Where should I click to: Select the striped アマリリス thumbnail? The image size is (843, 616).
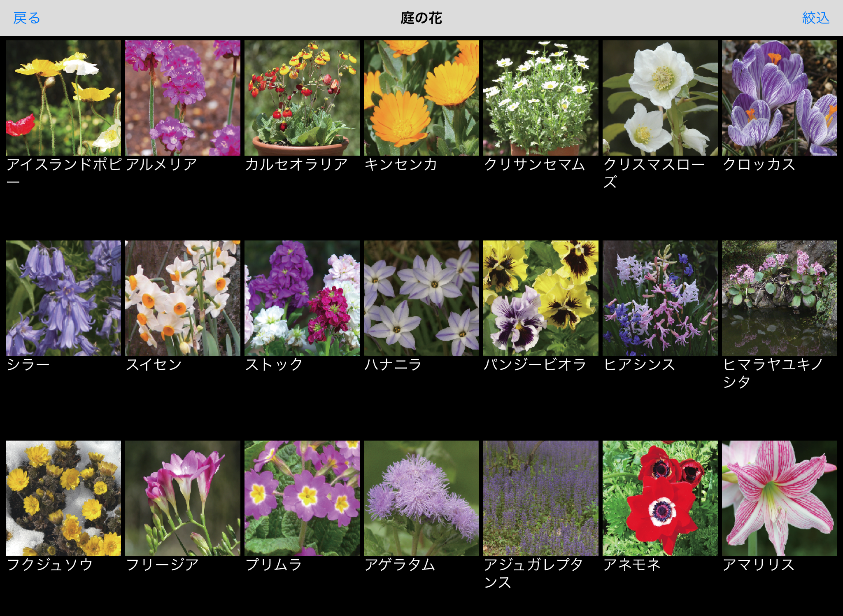pos(780,498)
